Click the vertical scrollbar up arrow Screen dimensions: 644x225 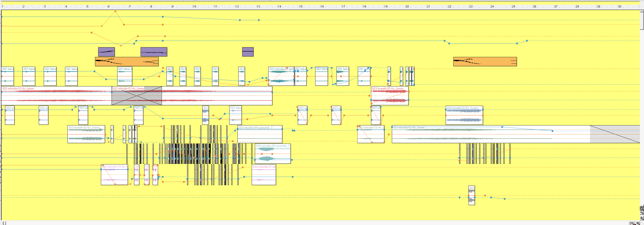click(x=642, y=11)
